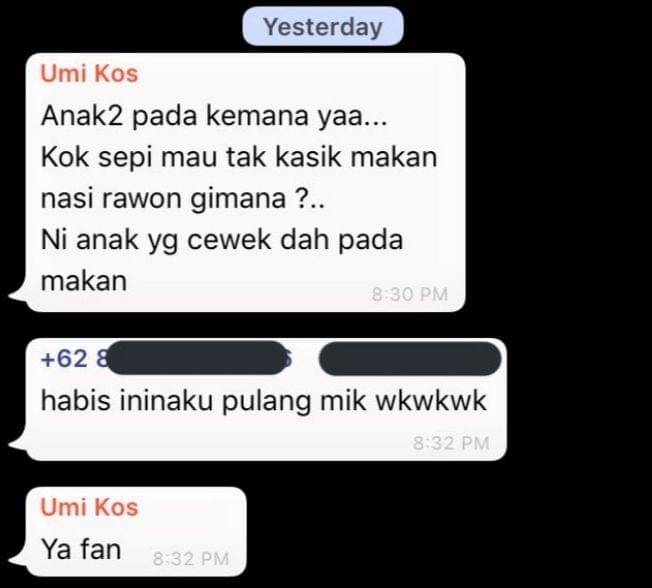652x588 pixels.
Task: Click the second redacted bar beside number
Action: 410,358
